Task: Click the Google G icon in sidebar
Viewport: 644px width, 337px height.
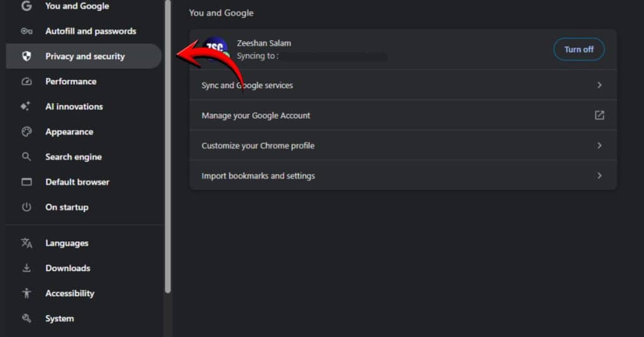Action: coord(26,6)
